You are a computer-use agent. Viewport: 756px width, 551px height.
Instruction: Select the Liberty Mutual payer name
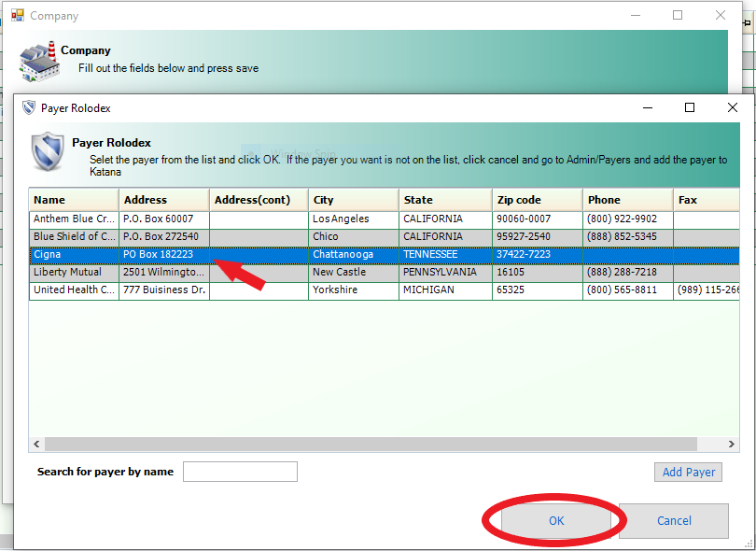[75, 272]
